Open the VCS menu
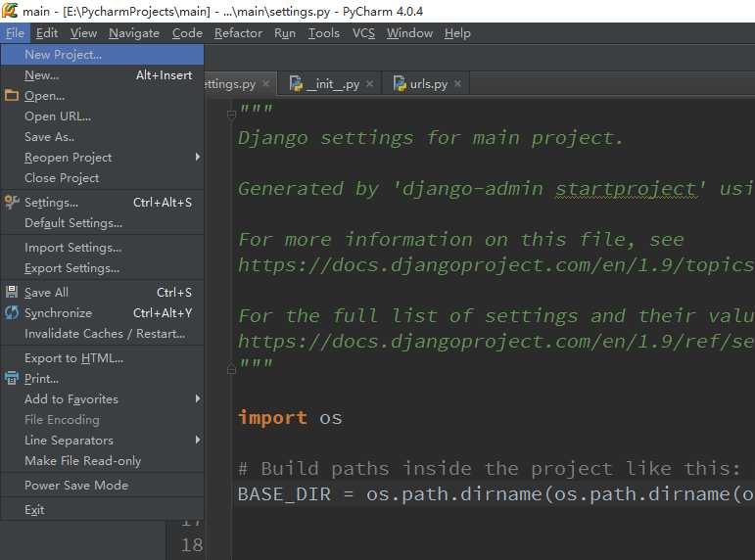Image resolution: width=755 pixels, height=560 pixels. (363, 33)
